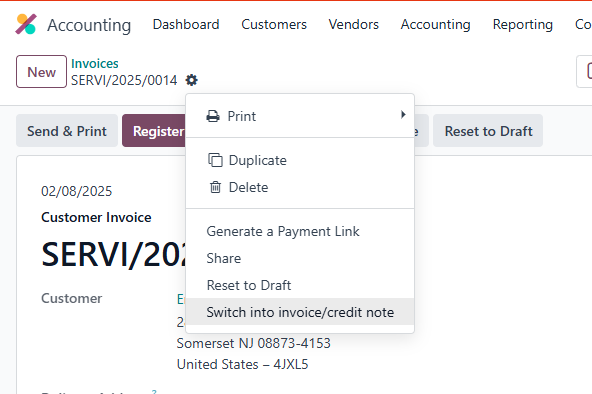Click the New button

42,72
